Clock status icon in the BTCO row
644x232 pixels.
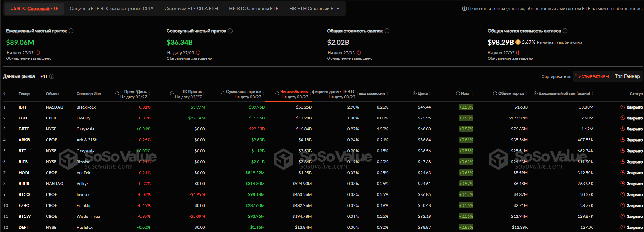[x=622, y=194]
